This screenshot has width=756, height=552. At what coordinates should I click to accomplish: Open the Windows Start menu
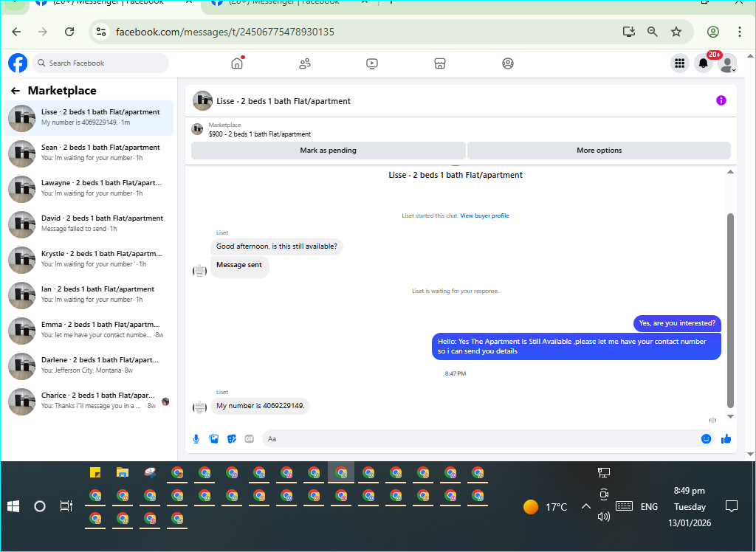(13, 506)
